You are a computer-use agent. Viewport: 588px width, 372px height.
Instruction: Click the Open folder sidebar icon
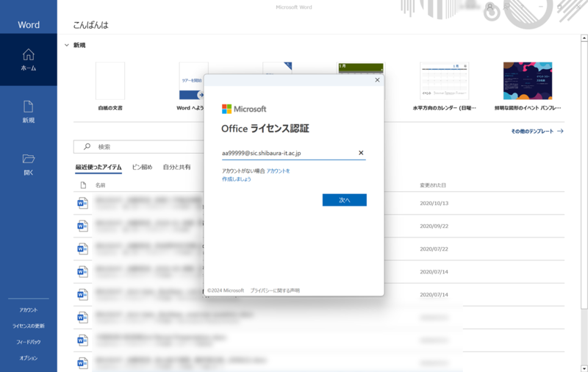pos(28,160)
